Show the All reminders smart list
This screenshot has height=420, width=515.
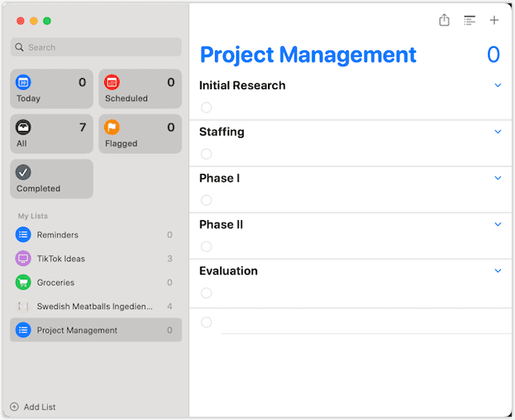tap(51, 134)
